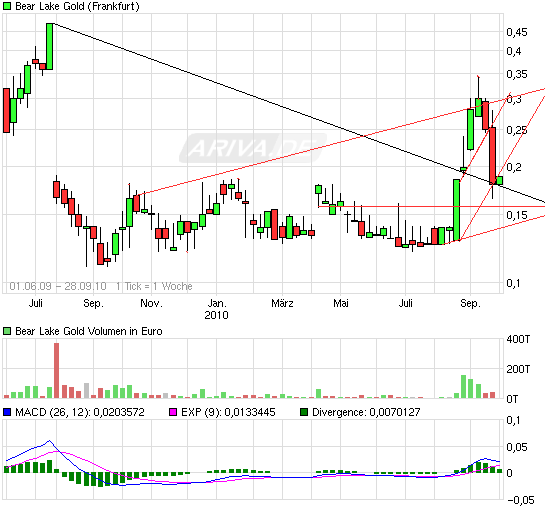
Task: Click the 'Jan. 2010' x-axis label
Action: click(x=217, y=309)
